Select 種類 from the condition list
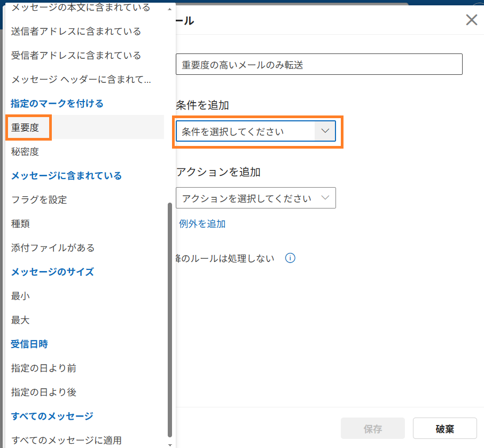Viewport: 484px width, 448px height. (20, 223)
